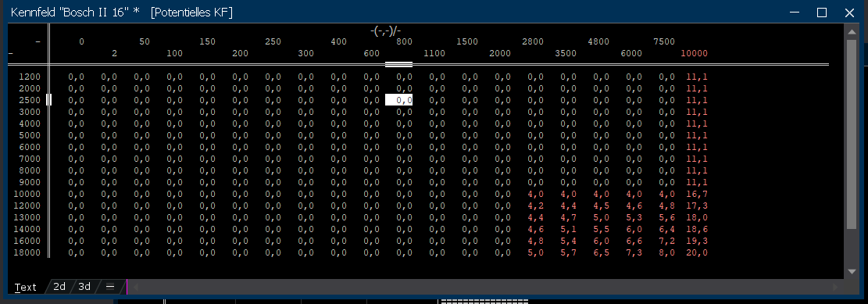Close the Kennfeld Bosch II 16 window
The width and height of the screenshot is (868, 304).
pyautogui.click(x=849, y=13)
